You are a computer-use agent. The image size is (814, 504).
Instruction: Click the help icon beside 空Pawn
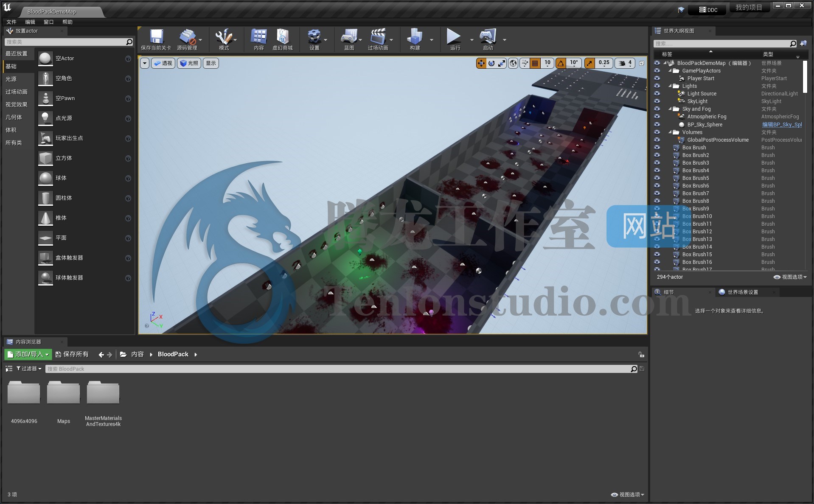pyautogui.click(x=128, y=98)
